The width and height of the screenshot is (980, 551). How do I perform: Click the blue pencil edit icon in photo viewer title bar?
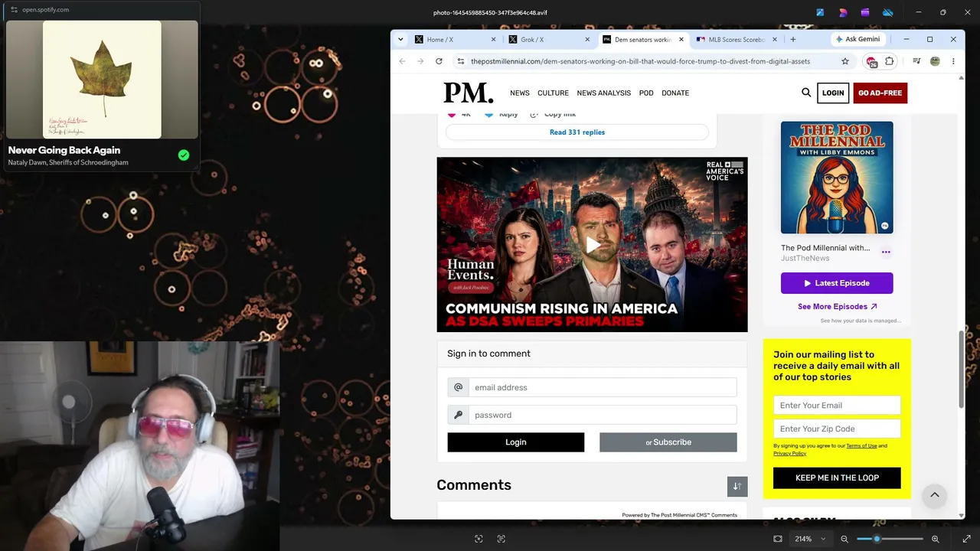pos(820,12)
